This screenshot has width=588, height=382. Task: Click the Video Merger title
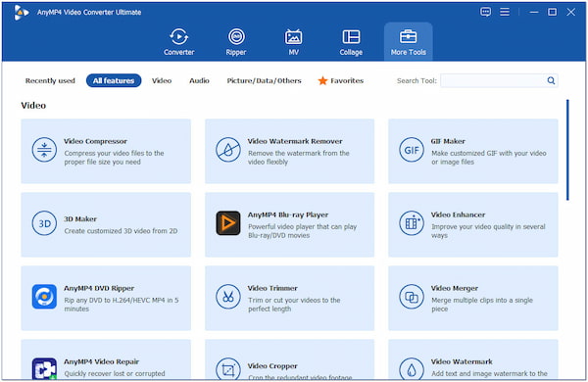455,288
